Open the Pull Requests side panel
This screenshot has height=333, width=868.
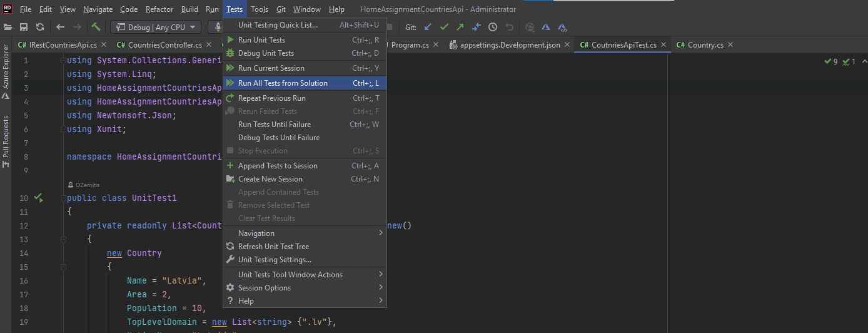tap(6, 141)
